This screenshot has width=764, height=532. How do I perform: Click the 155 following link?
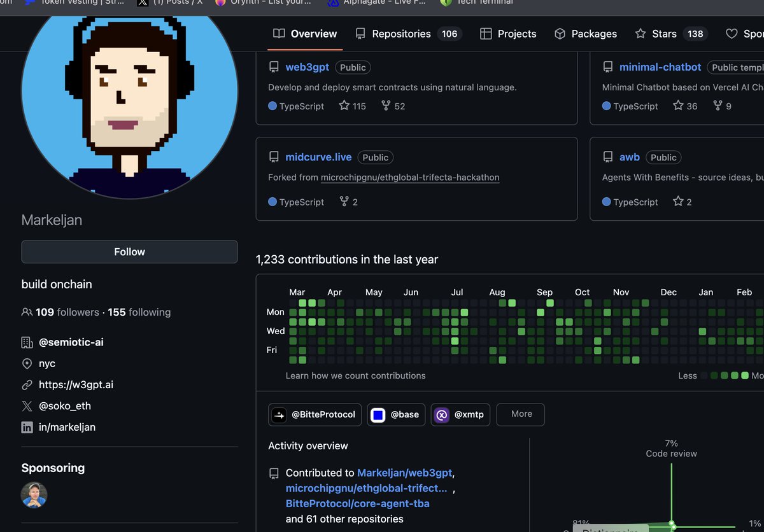[139, 312]
